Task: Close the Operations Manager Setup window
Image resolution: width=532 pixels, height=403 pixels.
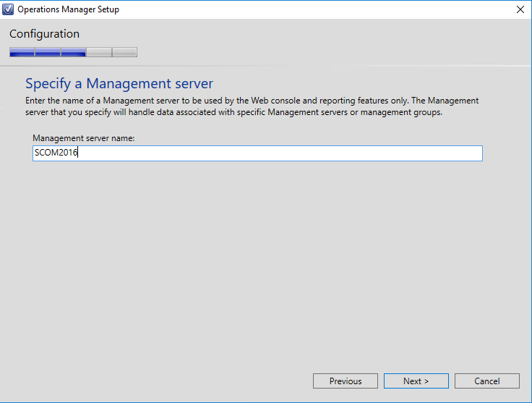Action: (520, 9)
